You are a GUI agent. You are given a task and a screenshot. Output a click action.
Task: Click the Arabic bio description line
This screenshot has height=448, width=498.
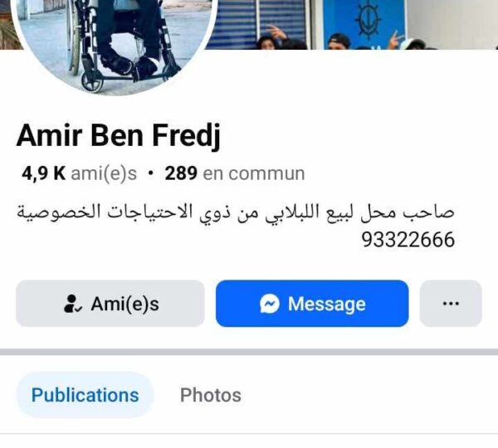click(236, 212)
